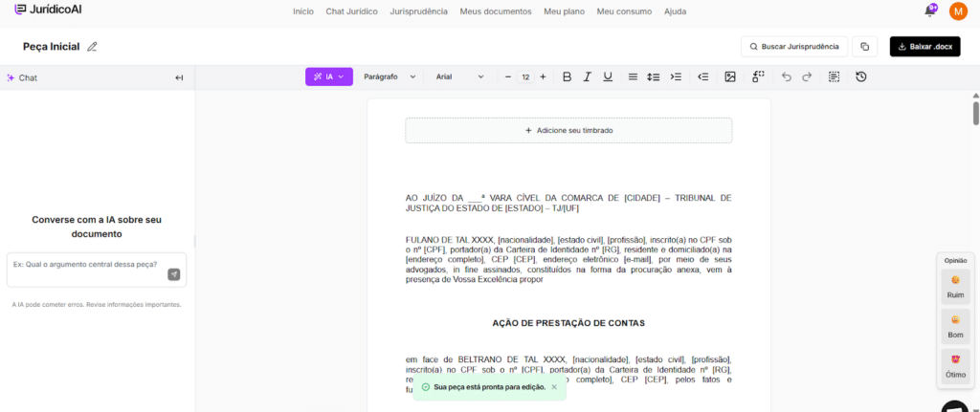Click the JurídicoAI logo
Viewport: 980px width, 412px height.
[48, 10]
